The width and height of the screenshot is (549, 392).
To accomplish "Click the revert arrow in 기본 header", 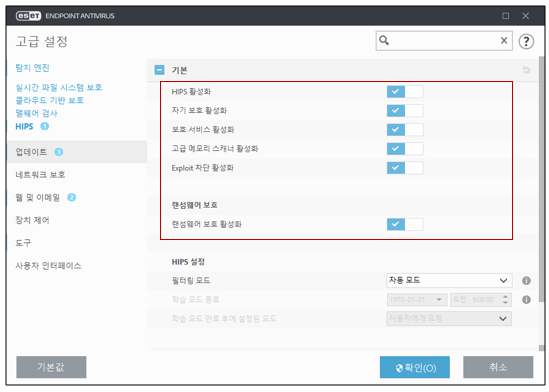I will 526,70.
